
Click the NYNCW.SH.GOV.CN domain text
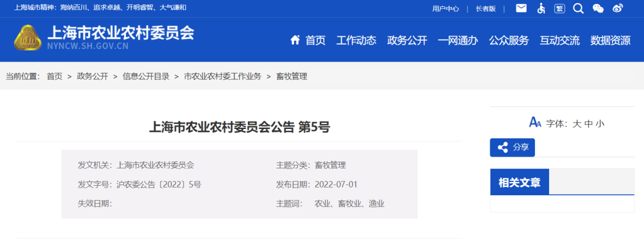tap(88, 46)
